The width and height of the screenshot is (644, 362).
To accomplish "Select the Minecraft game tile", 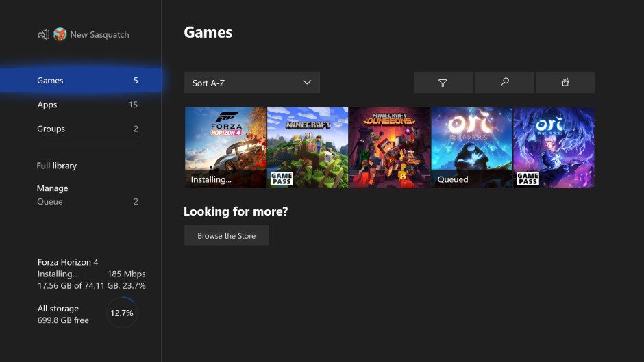I will (308, 148).
